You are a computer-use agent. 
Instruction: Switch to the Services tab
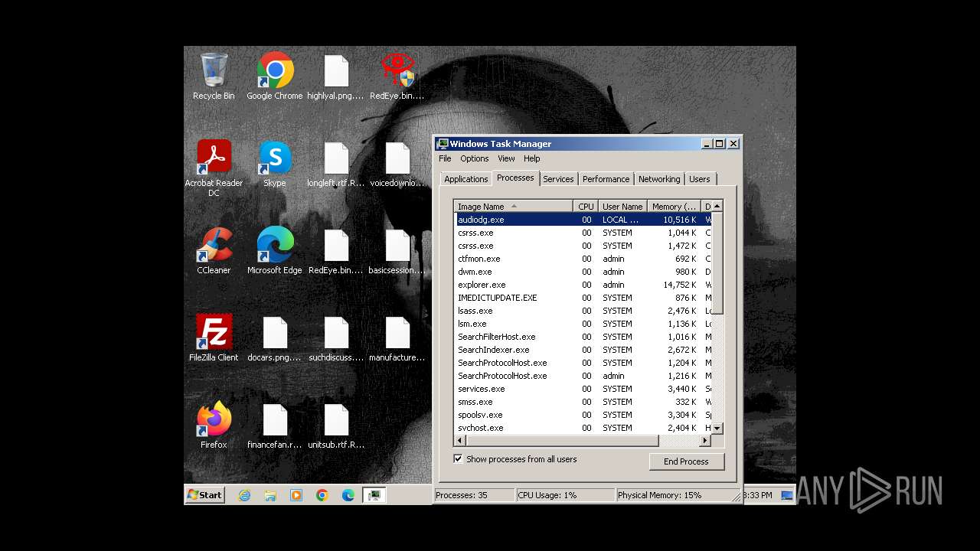click(558, 179)
